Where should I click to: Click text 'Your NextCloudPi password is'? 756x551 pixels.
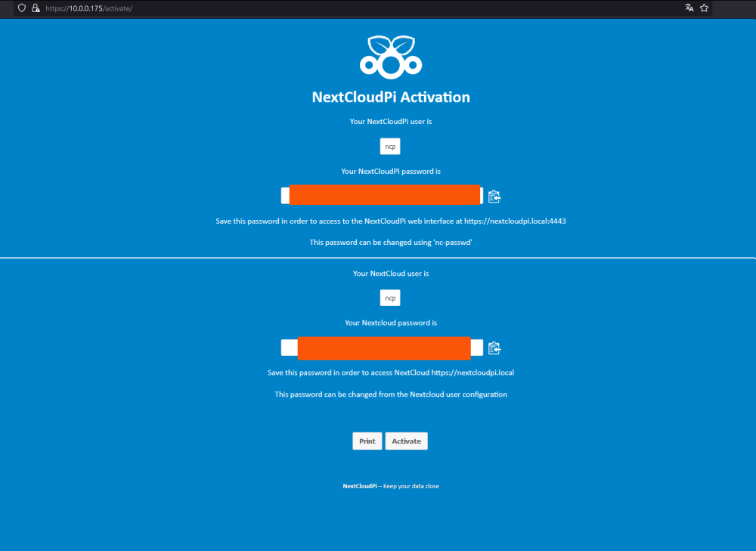pos(391,171)
